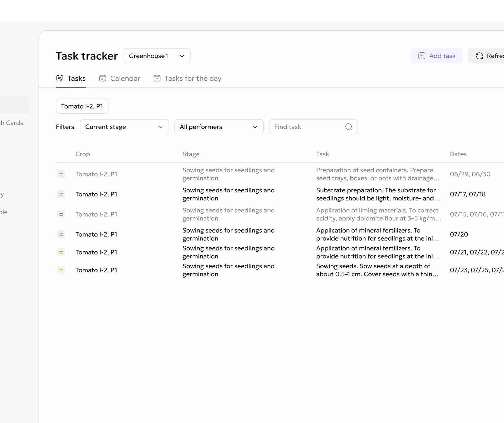Click the priority icon for the Sowing seeds task row

pyautogui.click(x=61, y=270)
